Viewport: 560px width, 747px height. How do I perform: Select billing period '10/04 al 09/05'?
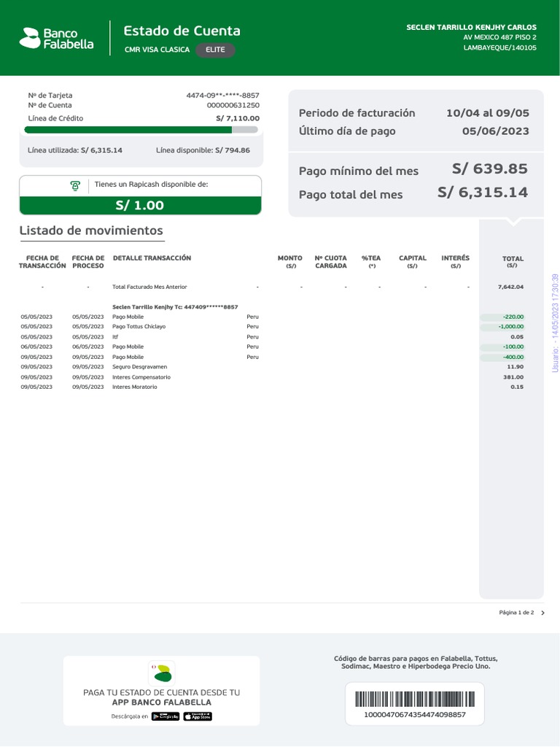coord(488,113)
